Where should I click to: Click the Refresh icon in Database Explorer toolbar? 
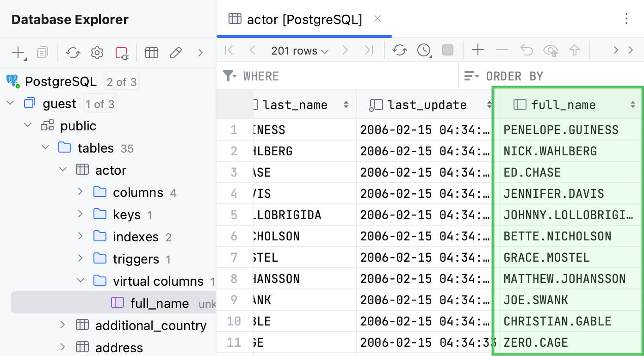[x=73, y=53]
